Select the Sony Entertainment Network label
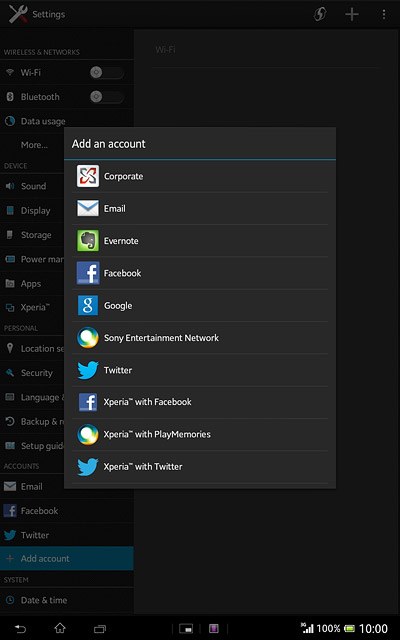The image size is (400, 640). coord(161,338)
